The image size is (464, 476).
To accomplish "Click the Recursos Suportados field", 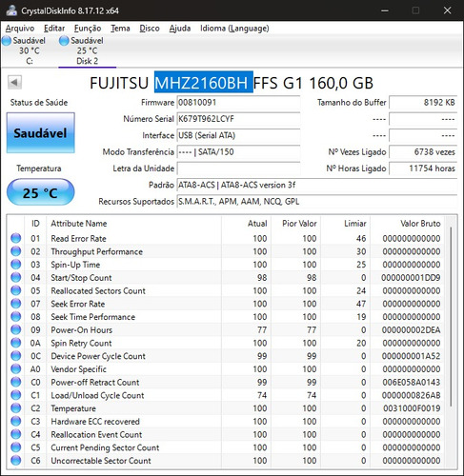I will tap(316, 202).
